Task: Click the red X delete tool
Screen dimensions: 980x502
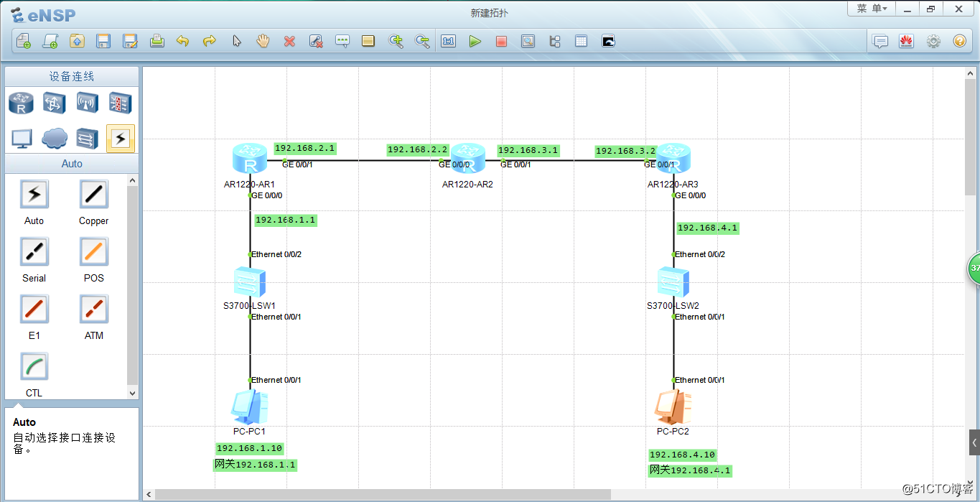Action: pos(289,41)
